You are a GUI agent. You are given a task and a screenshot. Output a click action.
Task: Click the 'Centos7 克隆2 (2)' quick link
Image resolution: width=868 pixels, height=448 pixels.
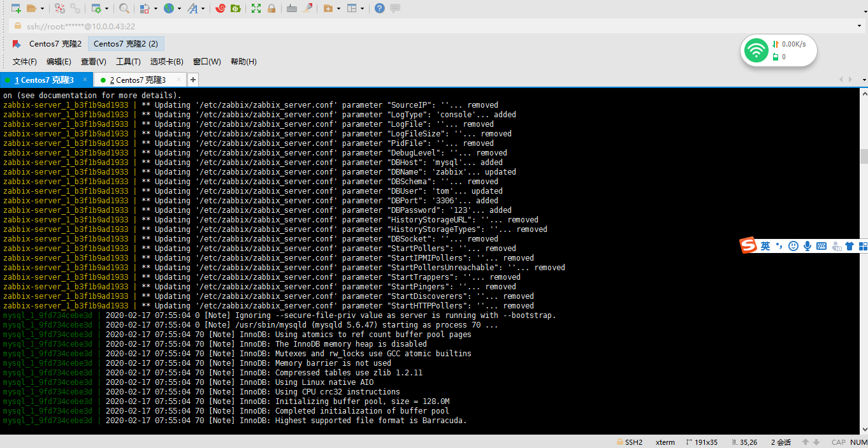[126, 44]
